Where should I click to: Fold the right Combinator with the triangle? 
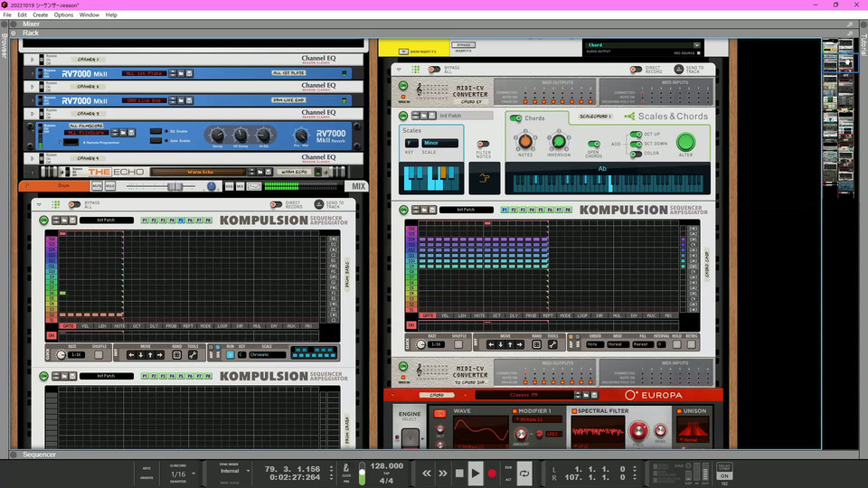[x=399, y=70]
